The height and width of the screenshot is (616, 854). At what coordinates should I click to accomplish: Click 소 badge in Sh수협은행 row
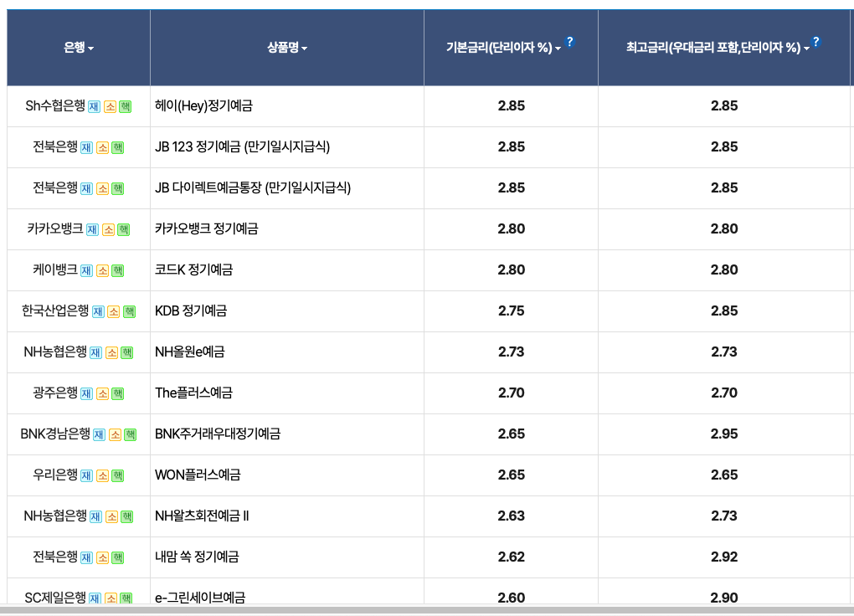[110, 107]
